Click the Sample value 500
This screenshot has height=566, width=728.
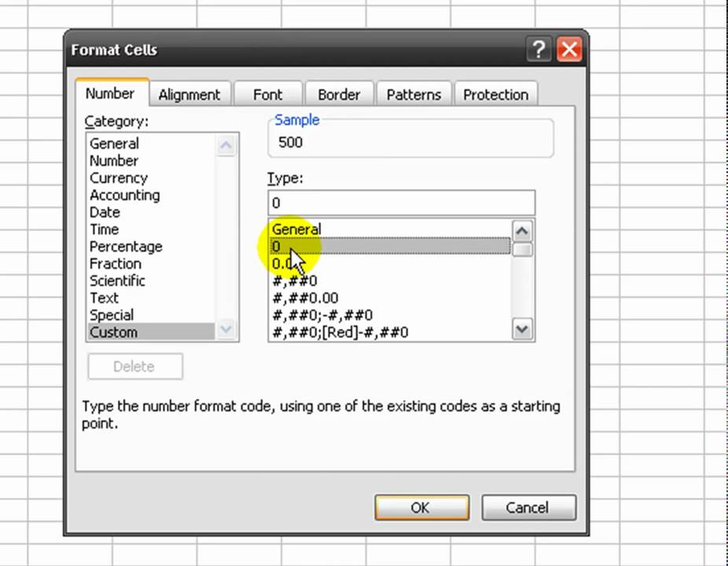tap(291, 142)
